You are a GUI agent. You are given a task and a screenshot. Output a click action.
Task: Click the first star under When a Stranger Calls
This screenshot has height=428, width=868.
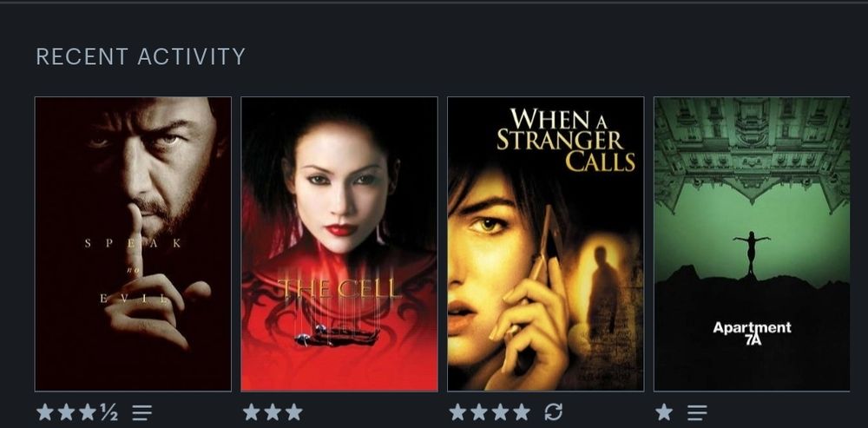coord(457,412)
